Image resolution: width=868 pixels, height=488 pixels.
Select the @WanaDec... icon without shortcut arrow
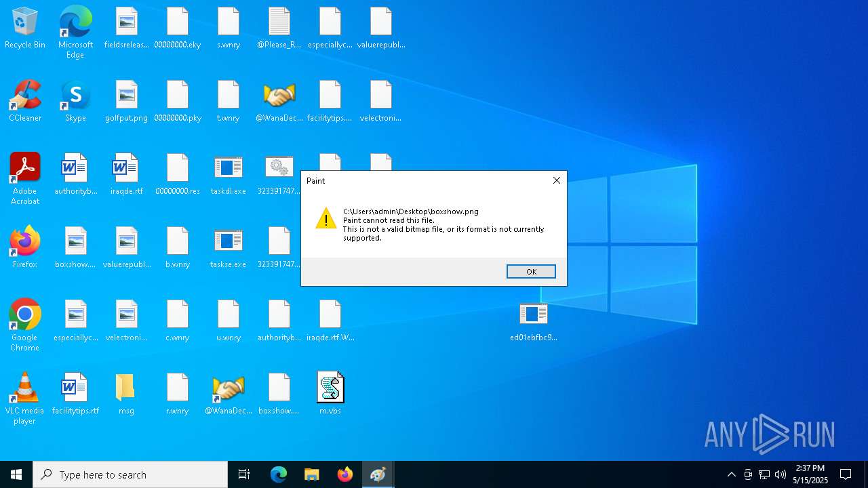coord(279,102)
